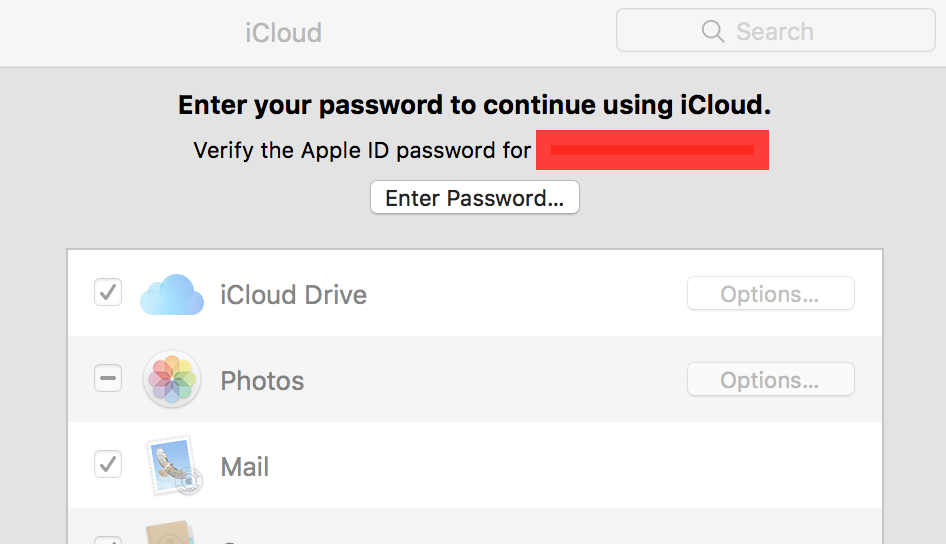Screen dimensions: 946x544
Task: Toggle the Photos mixed-state checkbox
Action: point(108,378)
